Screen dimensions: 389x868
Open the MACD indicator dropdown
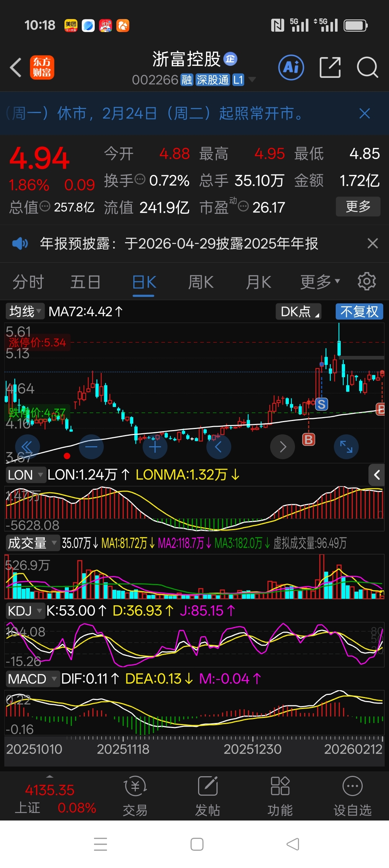32,679
